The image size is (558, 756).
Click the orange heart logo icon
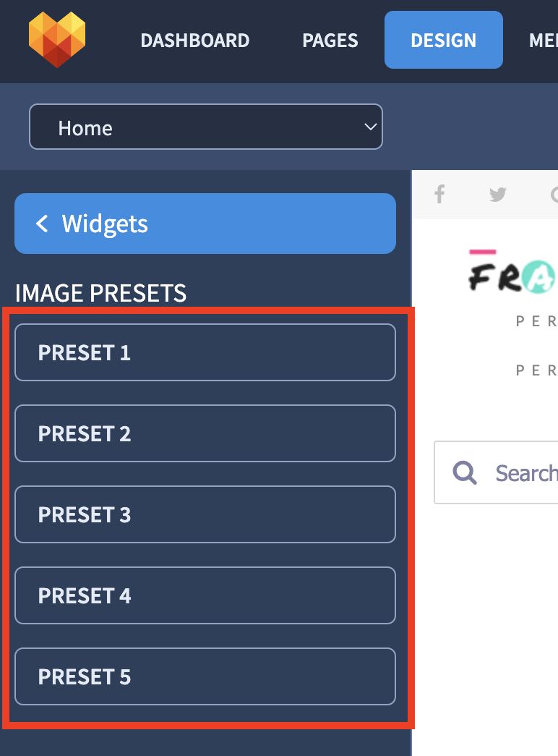point(57,40)
